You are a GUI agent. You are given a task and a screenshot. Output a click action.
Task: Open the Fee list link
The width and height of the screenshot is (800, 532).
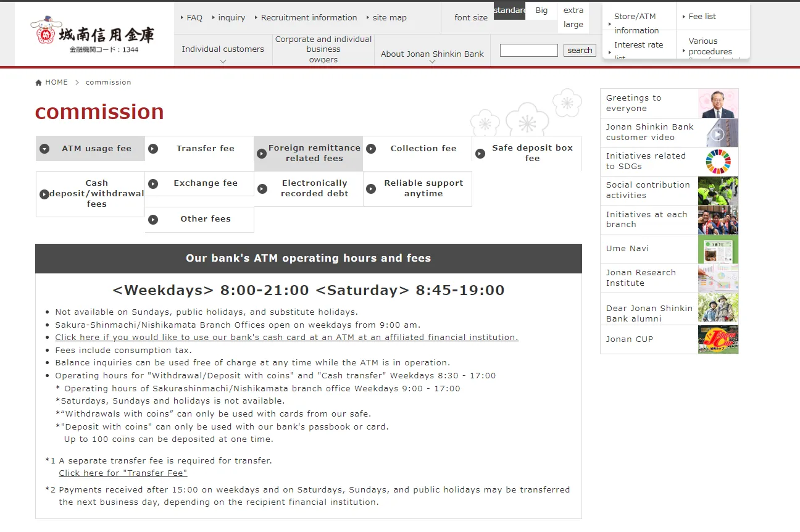click(x=702, y=17)
